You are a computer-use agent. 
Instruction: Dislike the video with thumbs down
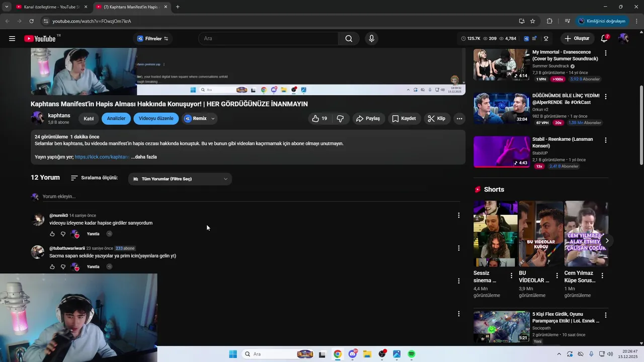(340, 119)
